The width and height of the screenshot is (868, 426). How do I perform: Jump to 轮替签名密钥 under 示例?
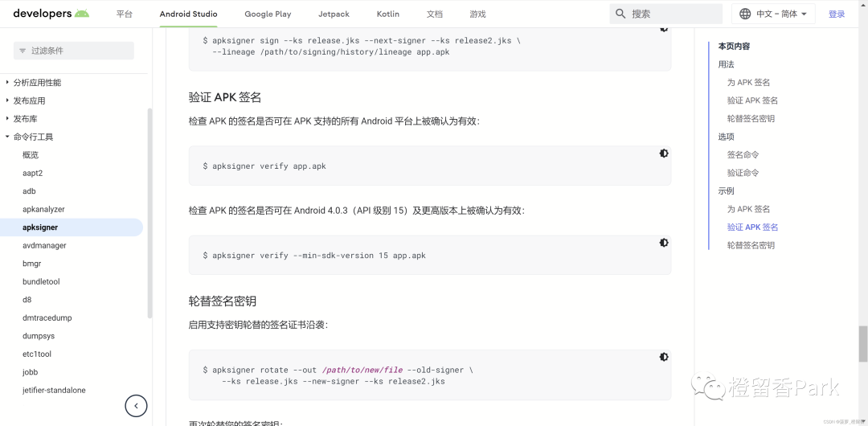click(x=751, y=245)
